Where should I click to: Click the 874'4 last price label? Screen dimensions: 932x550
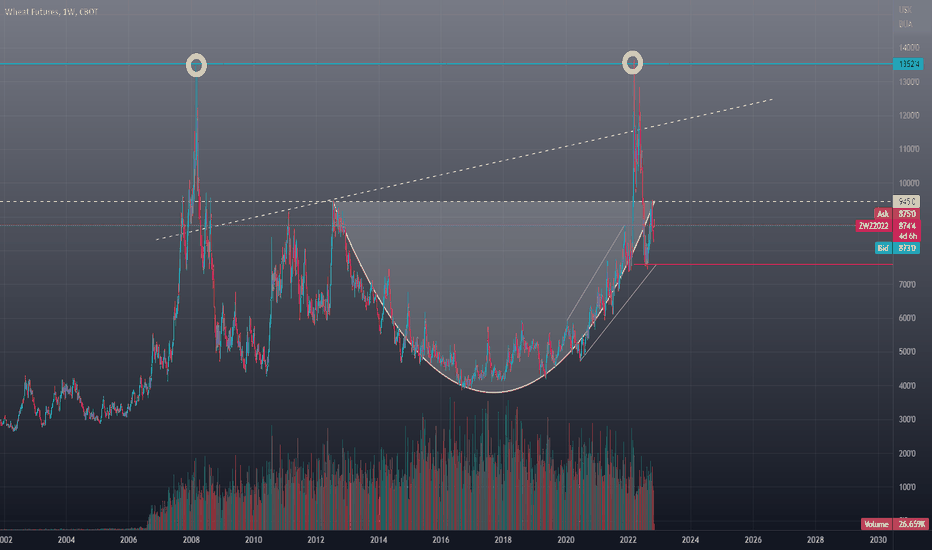(906, 226)
